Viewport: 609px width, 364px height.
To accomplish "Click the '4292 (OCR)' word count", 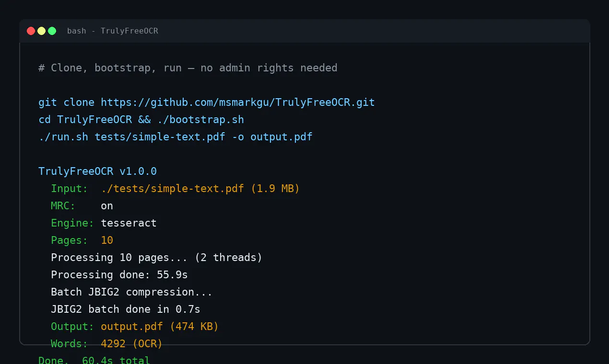I will coord(132,344).
